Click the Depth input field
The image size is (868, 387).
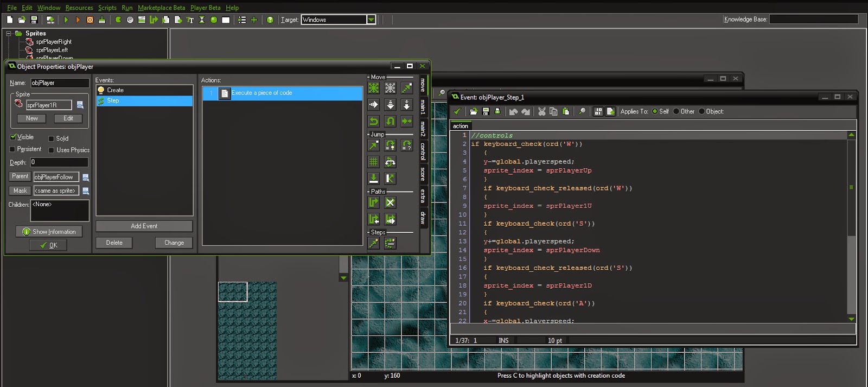[x=59, y=162]
